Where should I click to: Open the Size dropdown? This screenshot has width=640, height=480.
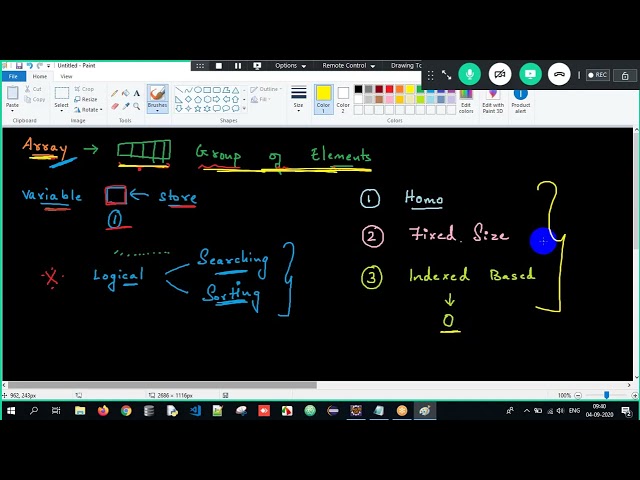298,99
